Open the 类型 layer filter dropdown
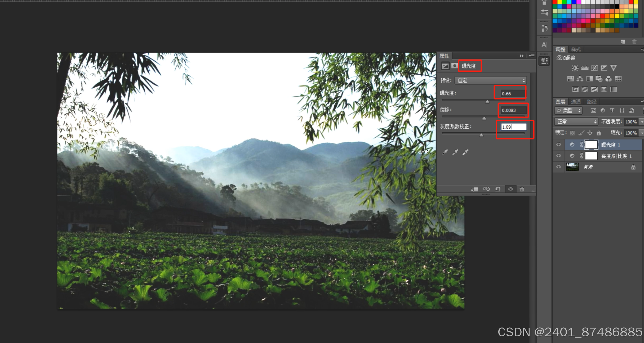The image size is (644, 343). pyautogui.click(x=569, y=110)
